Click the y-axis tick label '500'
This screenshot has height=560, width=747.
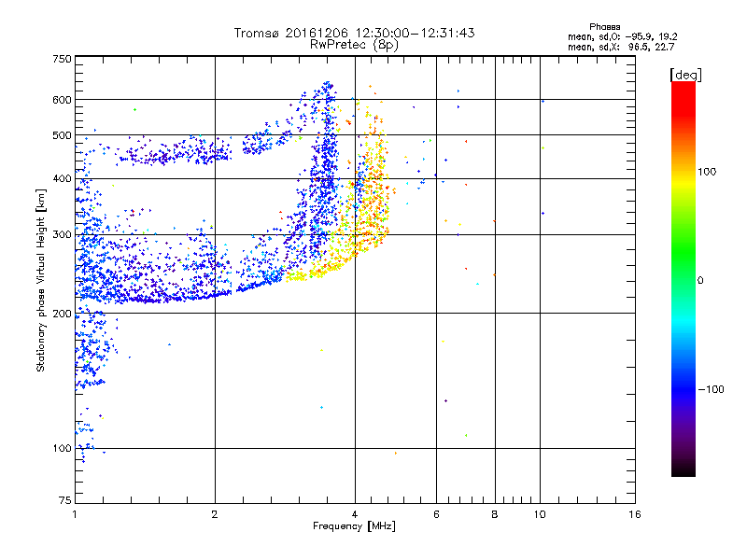pos(62,135)
